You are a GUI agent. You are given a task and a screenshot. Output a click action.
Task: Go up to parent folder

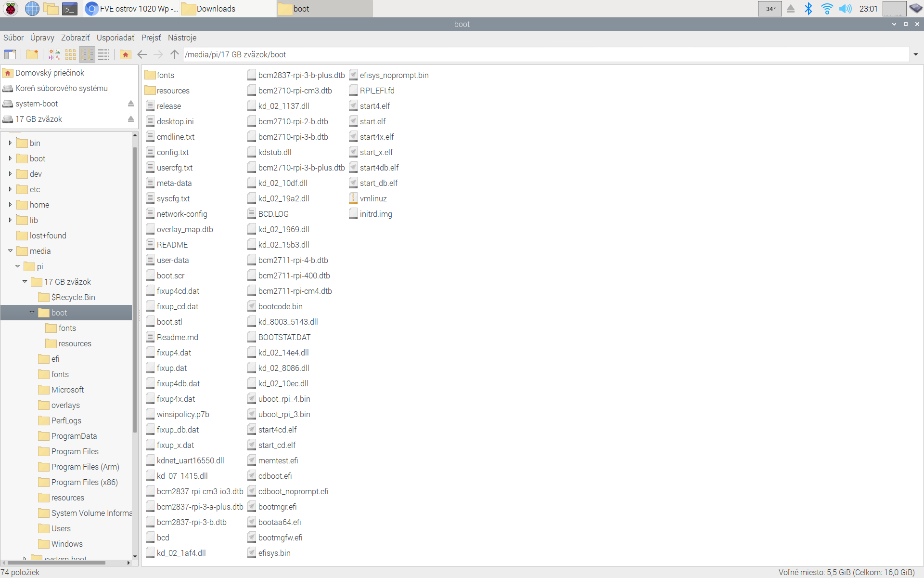coord(175,54)
